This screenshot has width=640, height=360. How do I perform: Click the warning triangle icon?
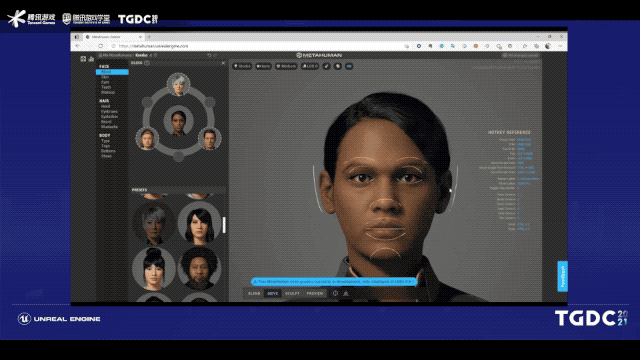(x=346, y=293)
